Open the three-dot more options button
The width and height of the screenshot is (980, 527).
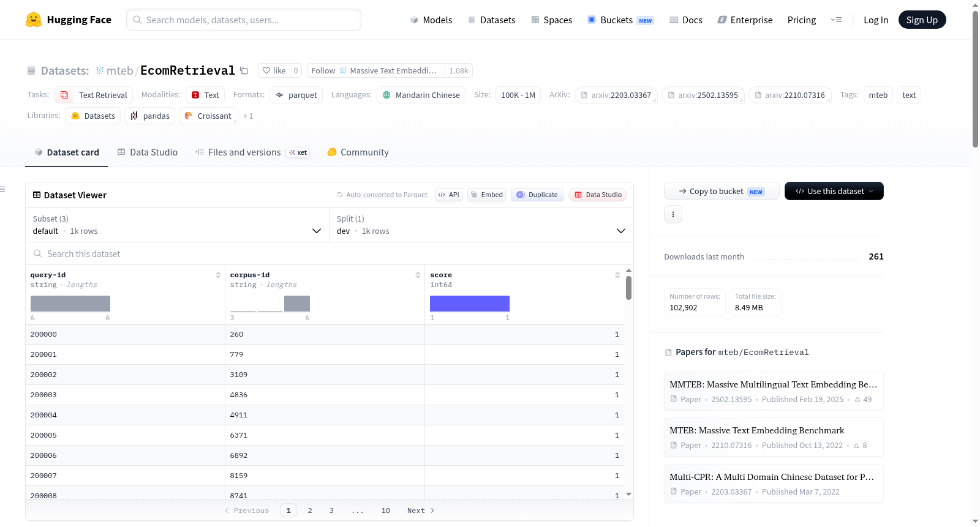(x=673, y=214)
